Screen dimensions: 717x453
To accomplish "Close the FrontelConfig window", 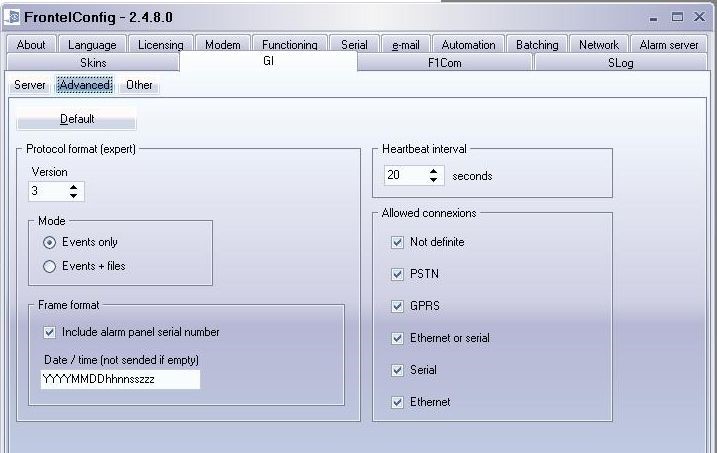I will coord(699,17).
